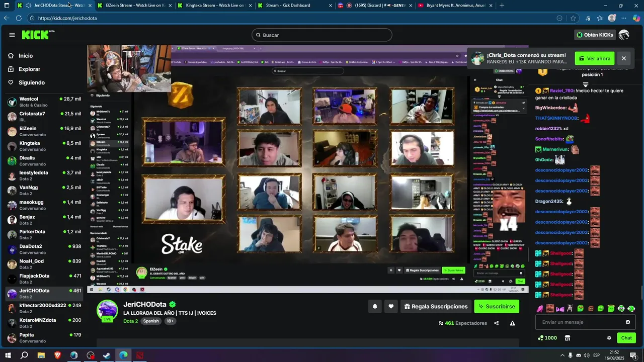
Task: Show hidden system tray icons
Action: coord(562,355)
